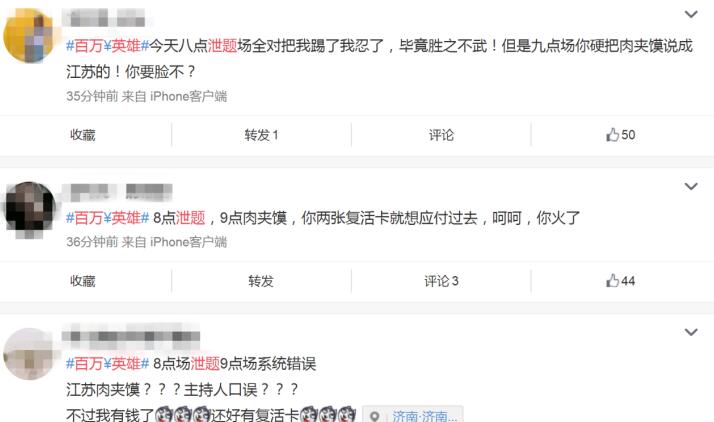
Task: Click 收藏 under the second post
Action: tap(82, 281)
